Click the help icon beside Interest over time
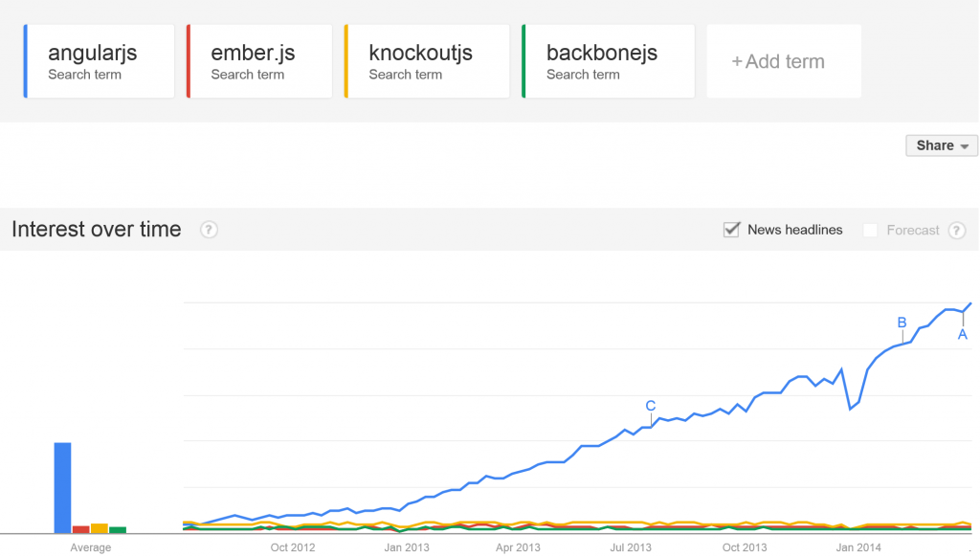The height and width of the screenshot is (557, 980). [209, 230]
